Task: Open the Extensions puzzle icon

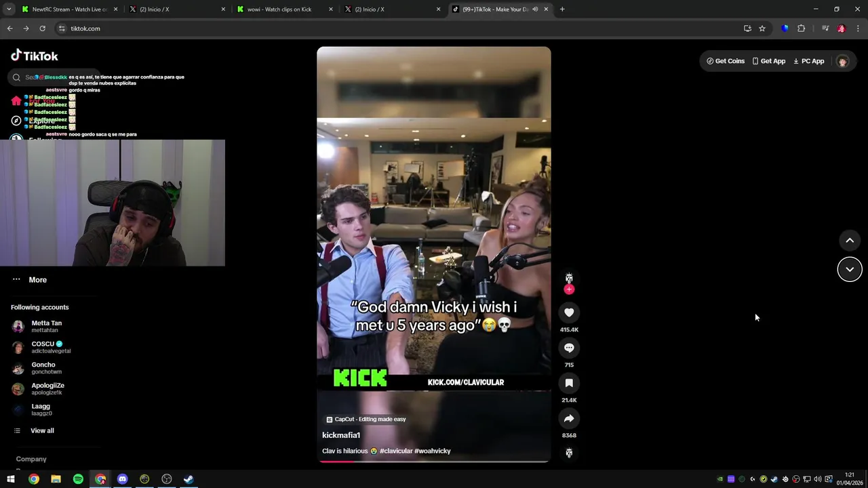Action: (x=802, y=28)
